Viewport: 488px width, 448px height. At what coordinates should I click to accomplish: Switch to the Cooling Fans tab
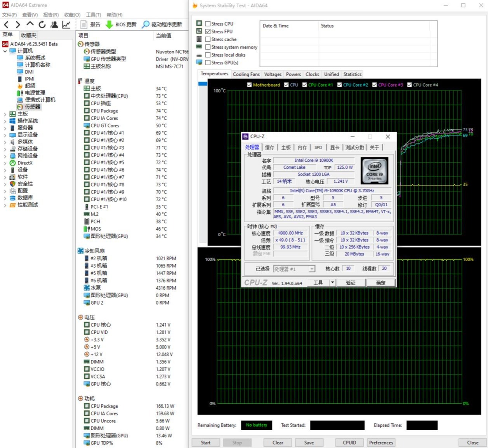coord(246,74)
